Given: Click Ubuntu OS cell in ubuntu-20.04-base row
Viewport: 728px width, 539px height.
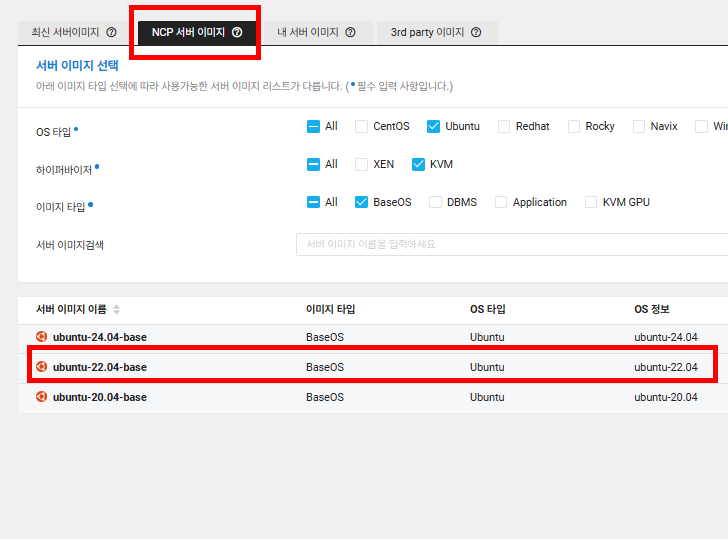Looking at the screenshot, I should (487, 397).
